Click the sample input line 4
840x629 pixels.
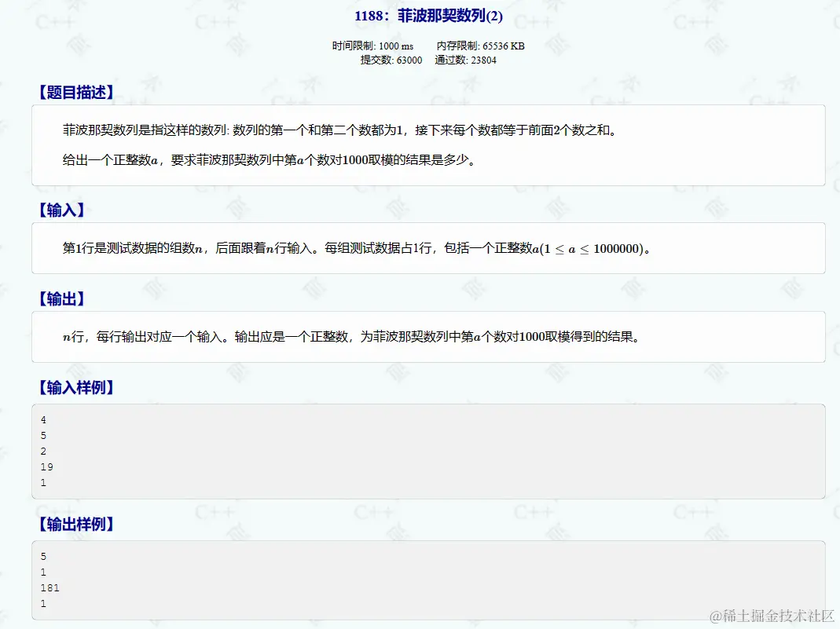coord(43,420)
